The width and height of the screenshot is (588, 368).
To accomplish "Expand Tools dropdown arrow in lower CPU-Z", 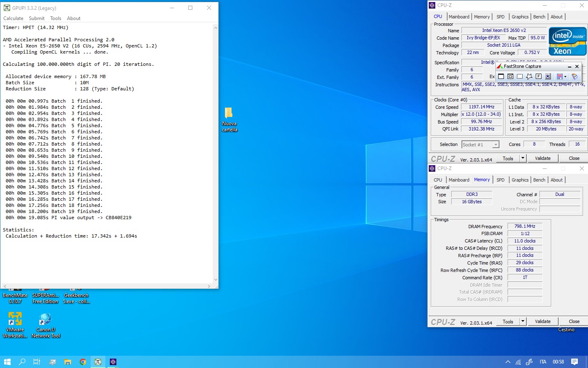I will tap(523, 321).
